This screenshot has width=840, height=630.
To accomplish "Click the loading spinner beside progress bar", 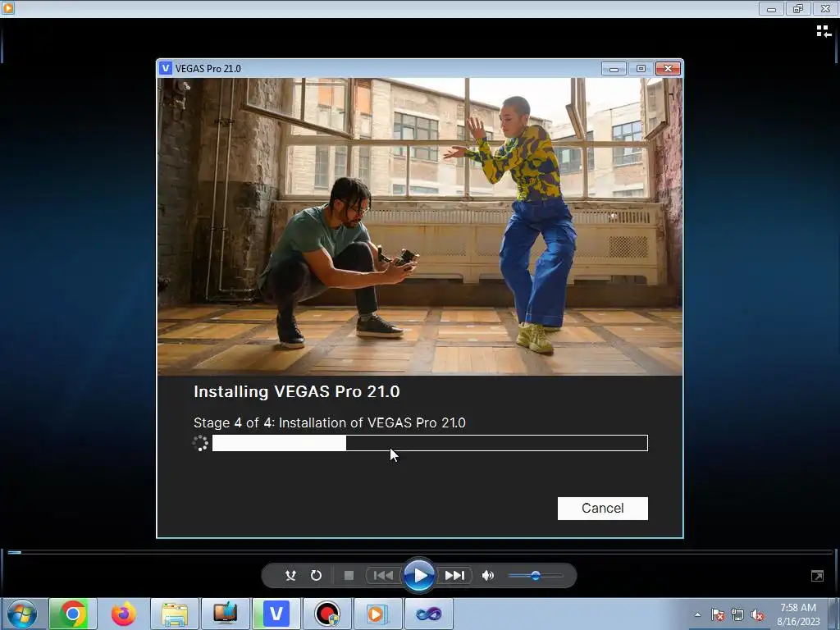I will (200, 443).
